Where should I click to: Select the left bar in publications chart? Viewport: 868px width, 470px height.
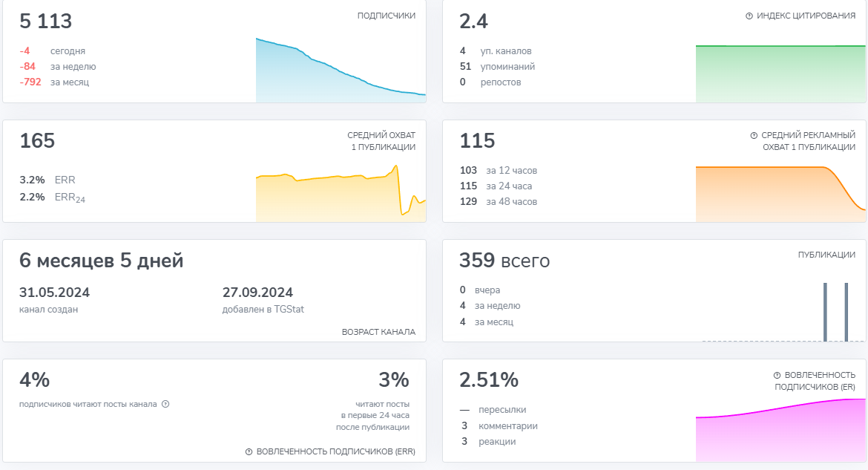(x=824, y=312)
